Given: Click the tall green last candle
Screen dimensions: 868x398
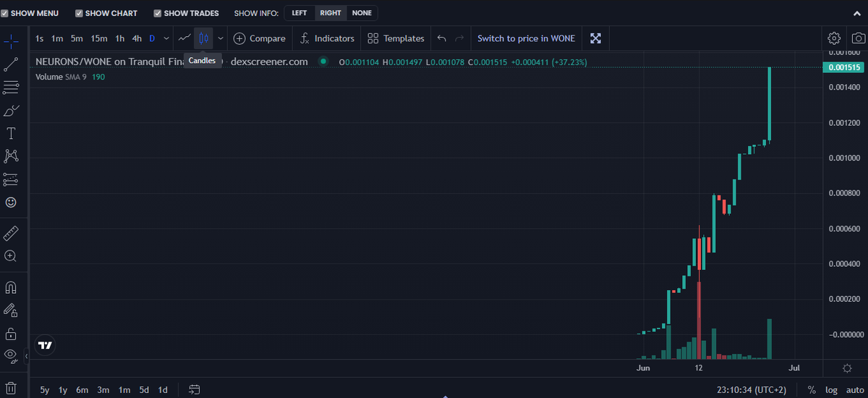Looking at the screenshot, I should (x=770, y=104).
